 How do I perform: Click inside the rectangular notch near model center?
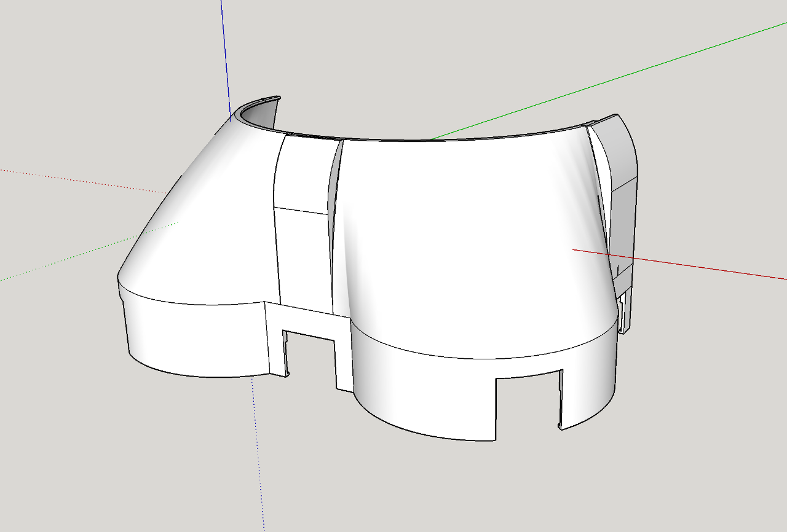click(309, 359)
